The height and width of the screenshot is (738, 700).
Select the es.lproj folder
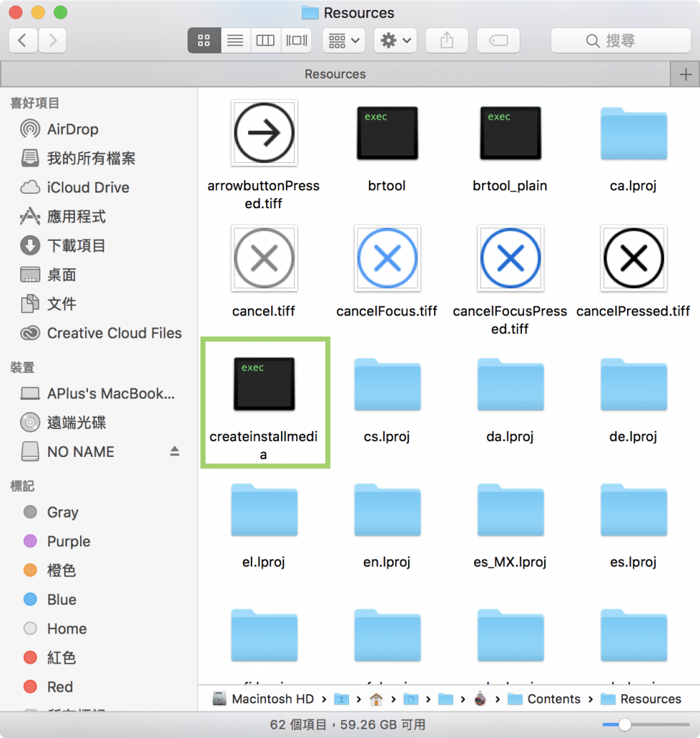point(634,510)
